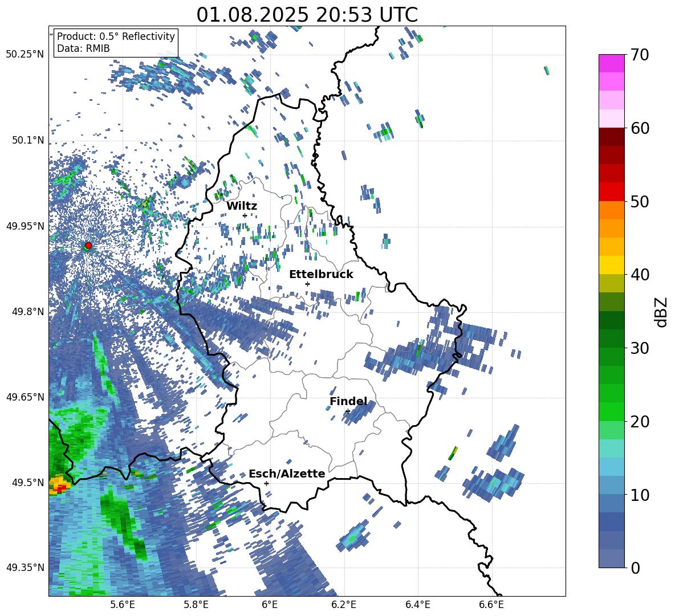Screen dimensions: 675x616
Task: Click the Esch/Alzette city label
Action: 287,474
